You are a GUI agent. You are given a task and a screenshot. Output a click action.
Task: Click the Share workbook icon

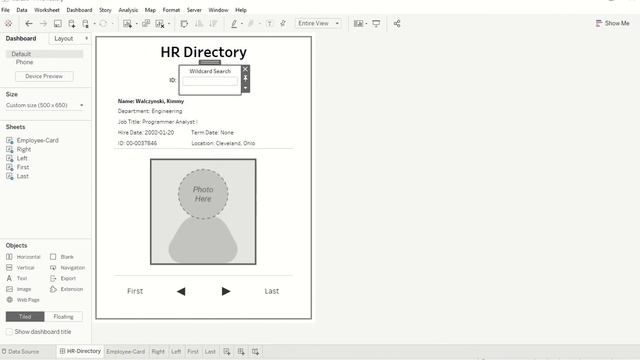397,24
